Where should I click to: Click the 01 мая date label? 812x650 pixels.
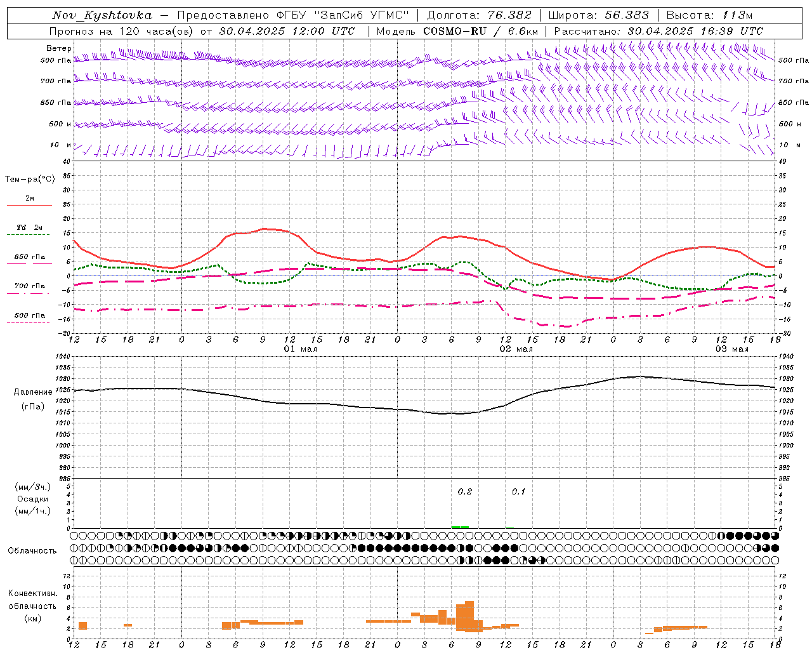[301, 349]
